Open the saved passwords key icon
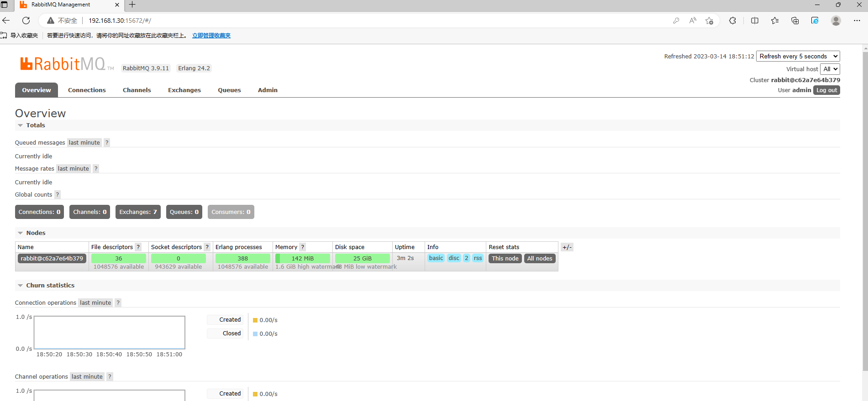This screenshot has height=401, width=868. click(x=676, y=21)
